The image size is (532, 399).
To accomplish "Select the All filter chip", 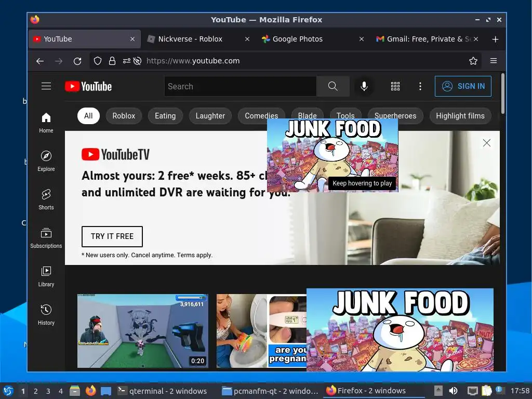I will 88,116.
